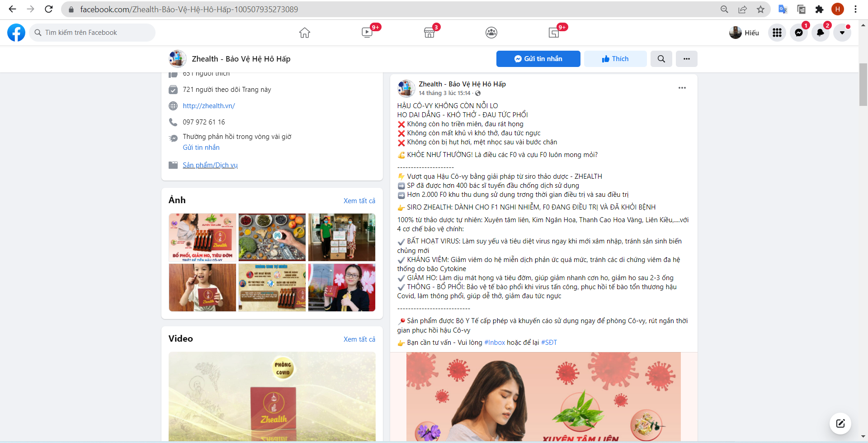Viewport: 868px width, 443px height.
Task: Open the notifications bell
Action: tap(821, 33)
